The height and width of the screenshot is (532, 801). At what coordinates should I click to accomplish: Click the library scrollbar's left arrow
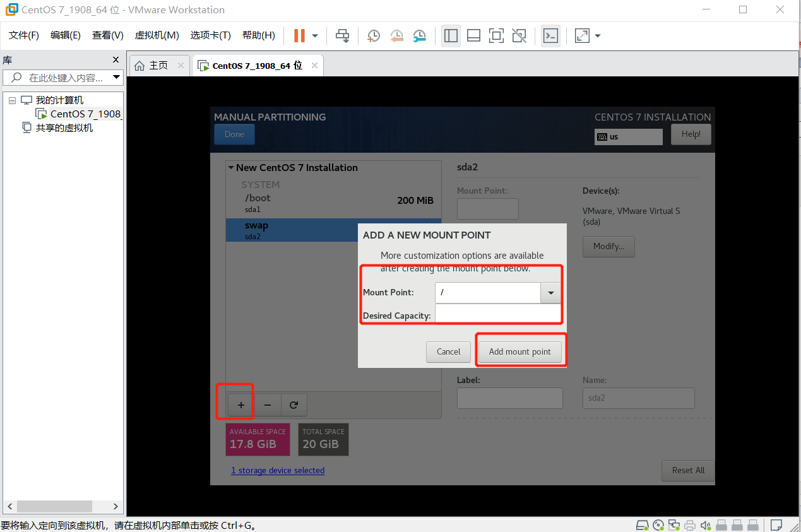pos(9,506)
